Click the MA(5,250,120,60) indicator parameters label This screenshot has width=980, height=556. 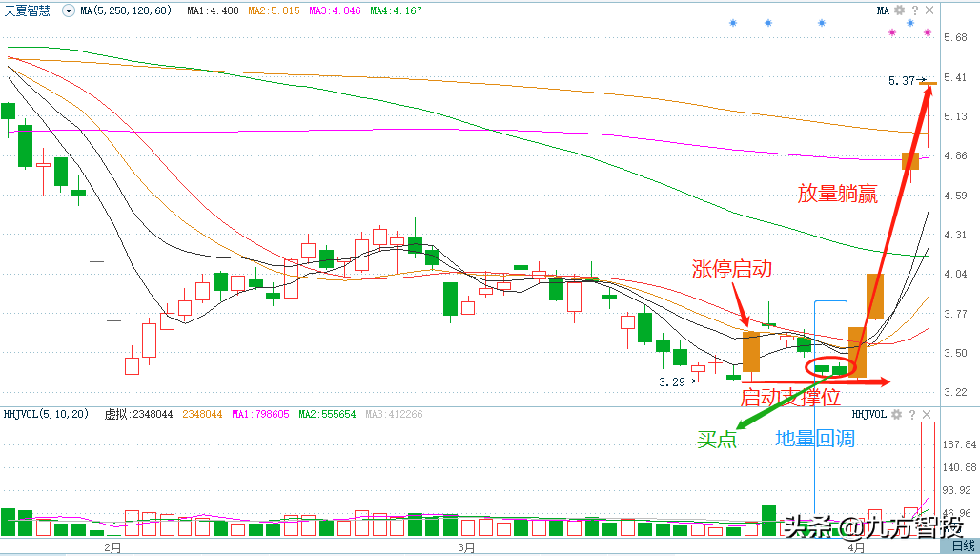click(126, 10)
